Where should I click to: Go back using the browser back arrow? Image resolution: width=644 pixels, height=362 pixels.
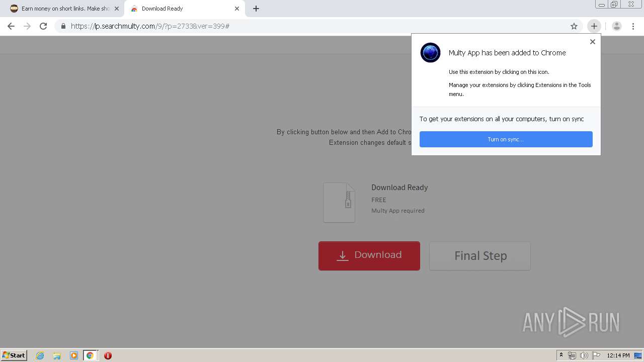11,26
